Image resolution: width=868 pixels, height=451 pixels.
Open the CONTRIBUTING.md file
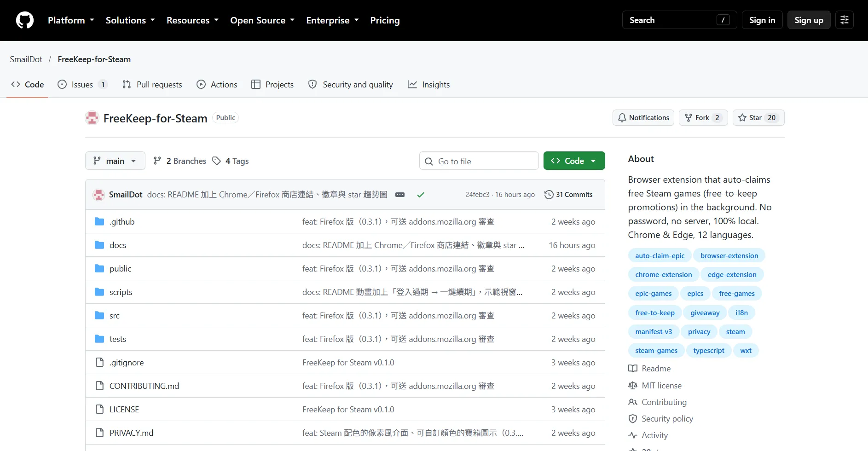pos(144,386)
